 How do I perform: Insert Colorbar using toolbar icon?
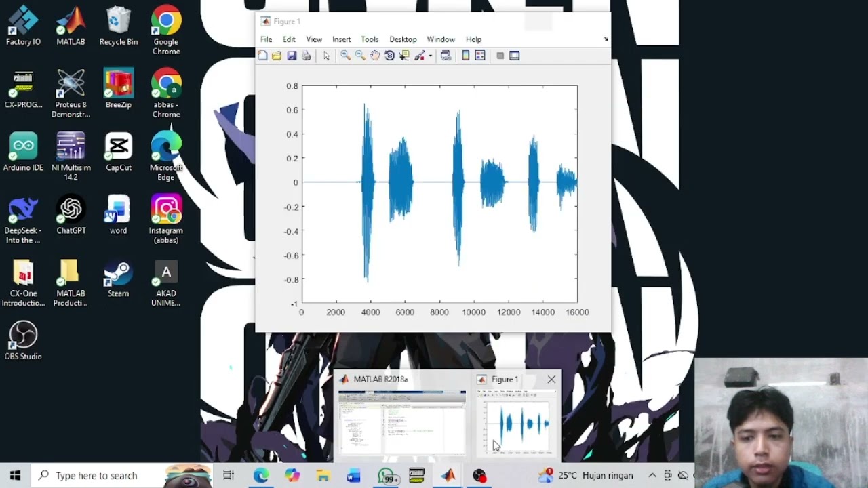click(x=466, y=56)
